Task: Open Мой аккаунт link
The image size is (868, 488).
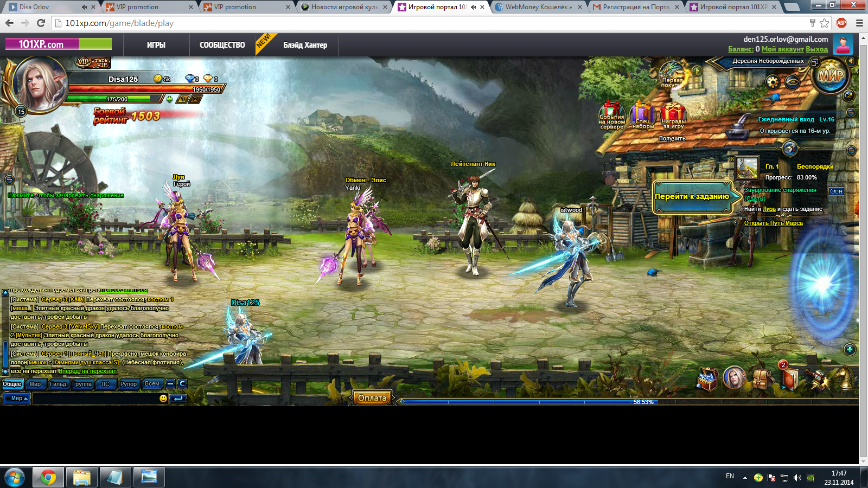Action: [x=782, y=49]
